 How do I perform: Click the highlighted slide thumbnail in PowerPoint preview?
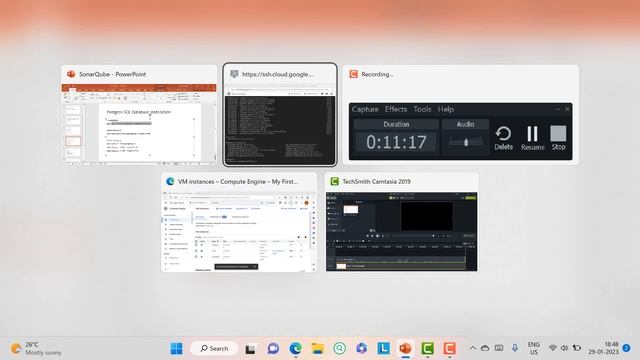[x=73, y=141]
